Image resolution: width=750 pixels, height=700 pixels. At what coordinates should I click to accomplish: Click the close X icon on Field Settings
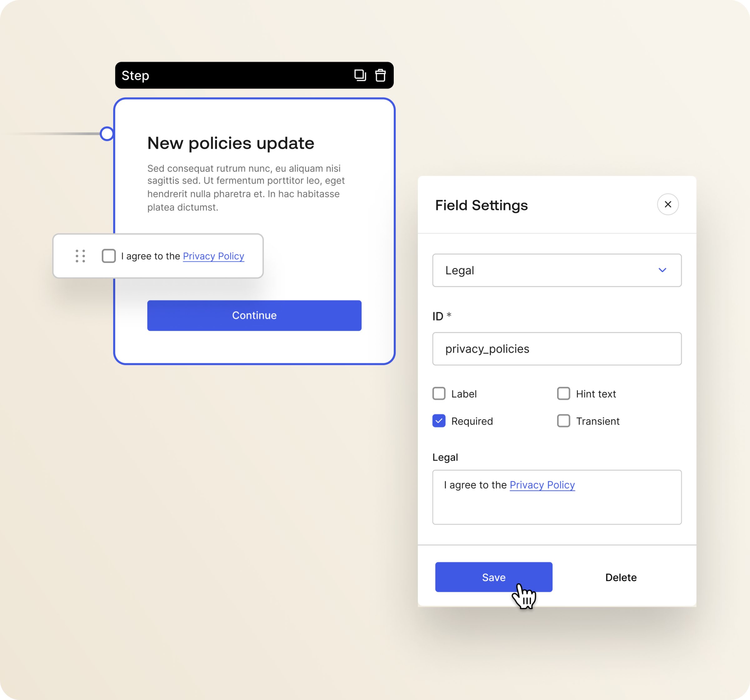coord(668,204)
